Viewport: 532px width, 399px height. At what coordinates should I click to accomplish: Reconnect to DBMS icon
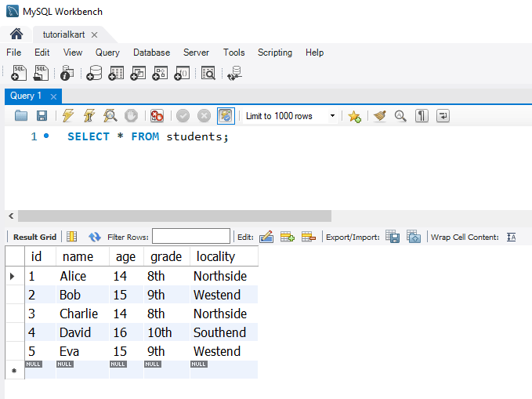coord(234,73)
